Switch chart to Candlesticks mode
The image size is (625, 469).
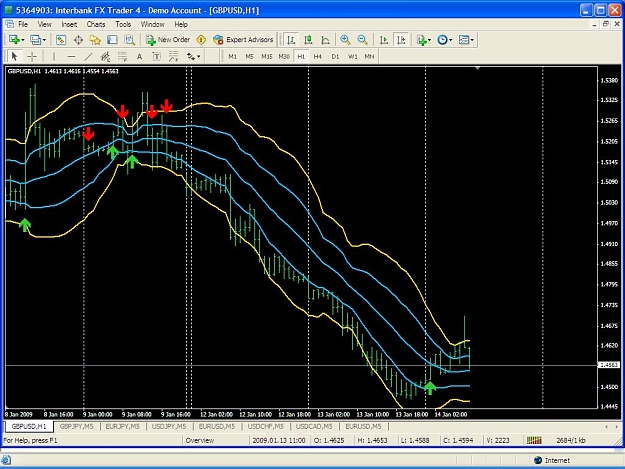[308, 40]
